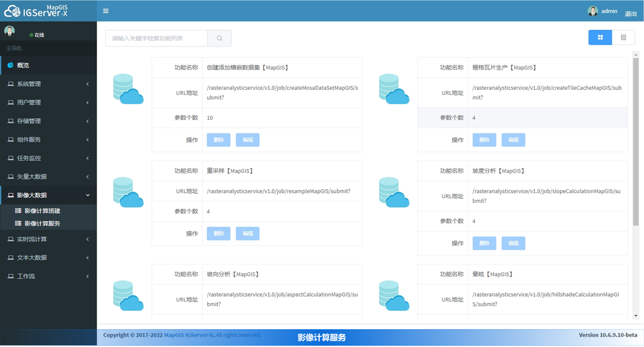Switch to list view layout
644x347 pixels.
623,37
